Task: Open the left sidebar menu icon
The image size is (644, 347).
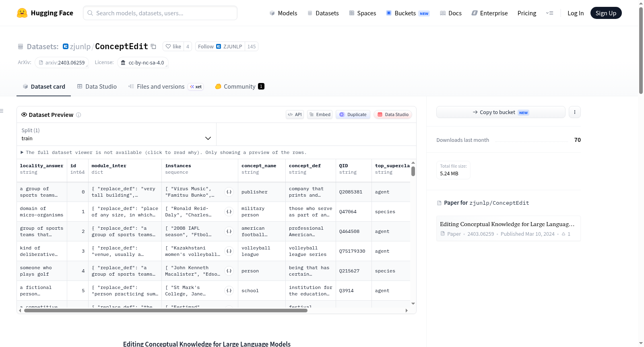Action: point(2,111)
